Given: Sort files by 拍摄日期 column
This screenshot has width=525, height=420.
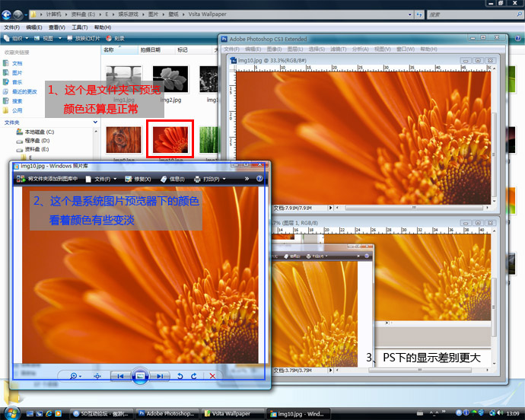Looking at the screenshot, I should (x=156, y=50).
